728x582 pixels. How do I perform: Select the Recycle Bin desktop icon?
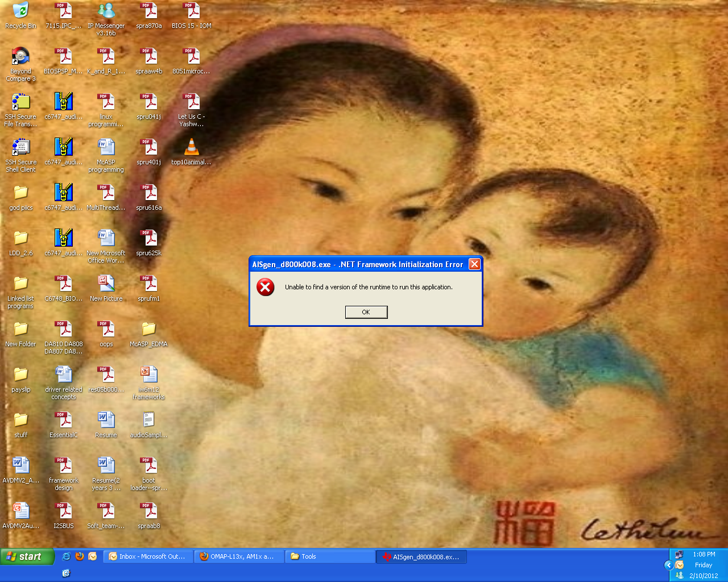[20, 16]
